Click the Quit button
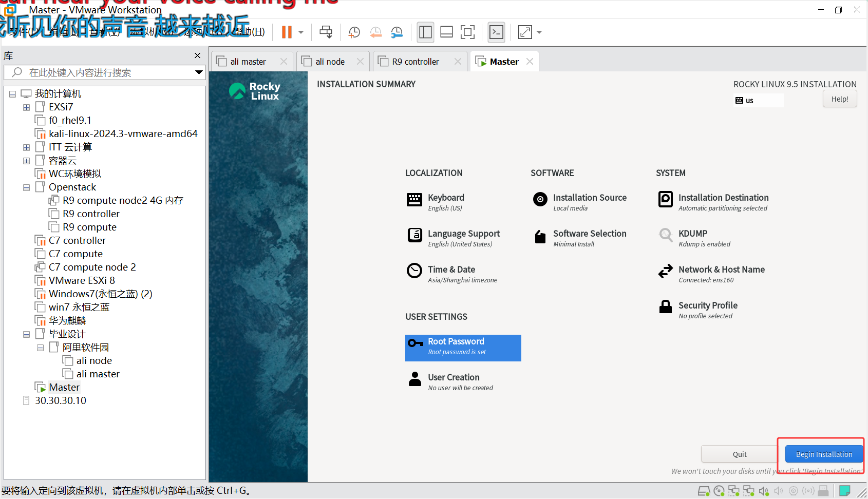Image resolution: width=868 pixels, height=499 pixels. 740,454
